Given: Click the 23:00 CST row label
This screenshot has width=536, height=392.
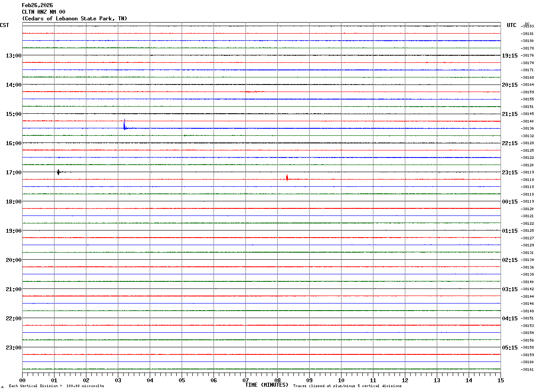Looking at the screenshot, I should (x=13, y=348).
